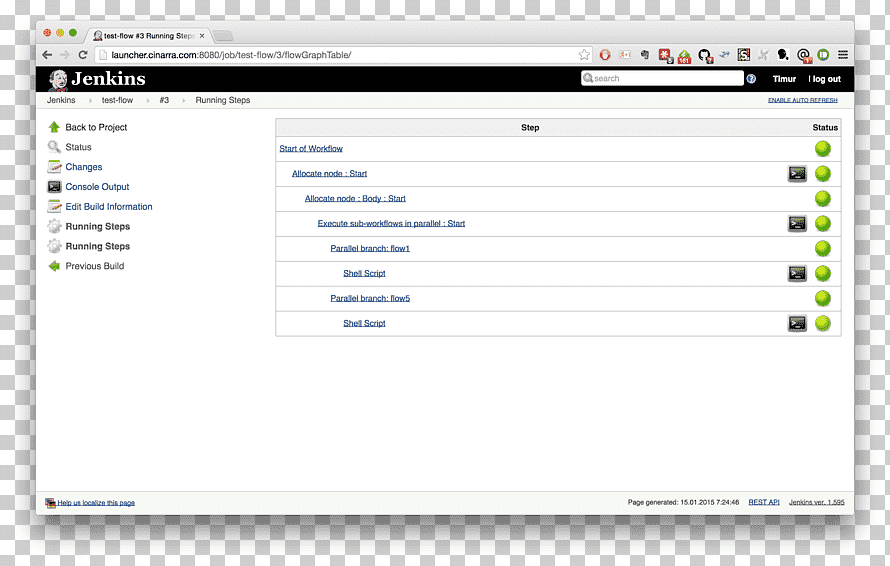
Task: Click green status ball for Start of Workflow
Action: pyautogui.click(x=822, y=149)
